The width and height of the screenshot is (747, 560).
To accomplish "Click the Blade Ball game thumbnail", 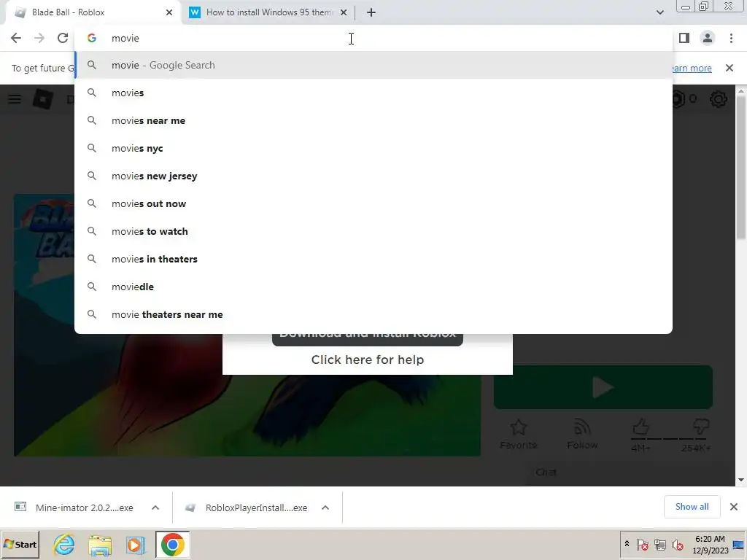I will 247,395.
